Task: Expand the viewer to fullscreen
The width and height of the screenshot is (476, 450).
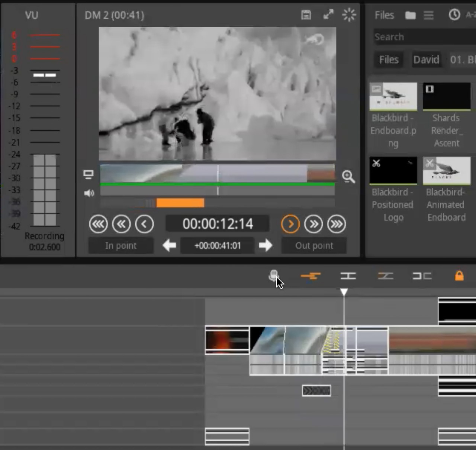Action: click(x=328, y=15)
